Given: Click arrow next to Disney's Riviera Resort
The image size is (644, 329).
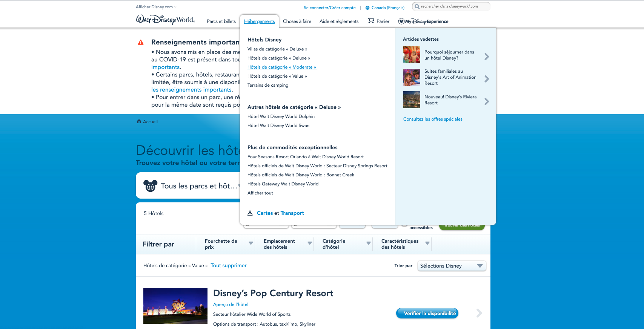Looking at the screenshot, I should pos(486,101).
